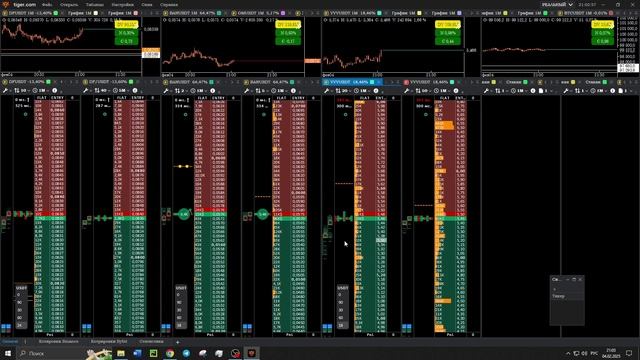Open the Копировка Binance workspace tab
This screenshot has height=360, width=640.
click(58, 341)
